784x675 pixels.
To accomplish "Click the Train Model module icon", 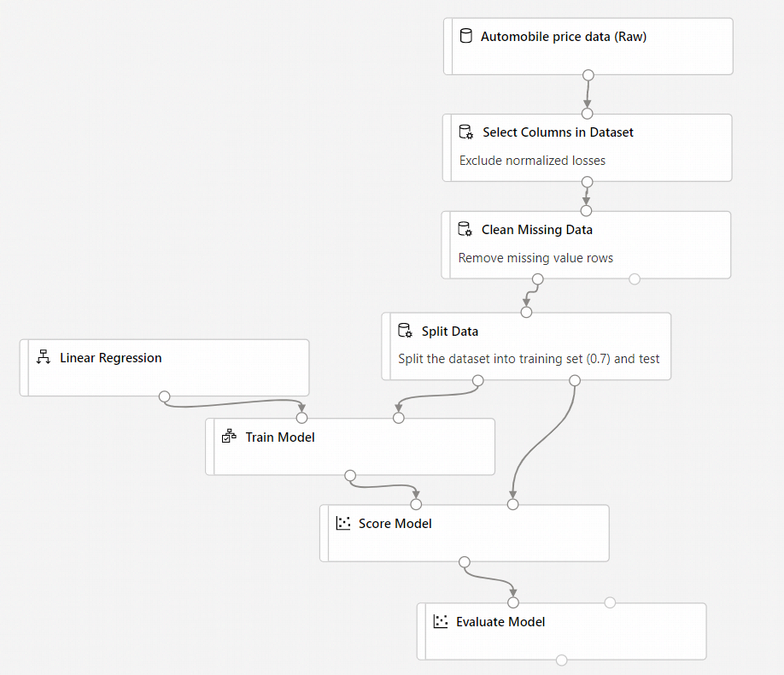I will pos(229,437).
